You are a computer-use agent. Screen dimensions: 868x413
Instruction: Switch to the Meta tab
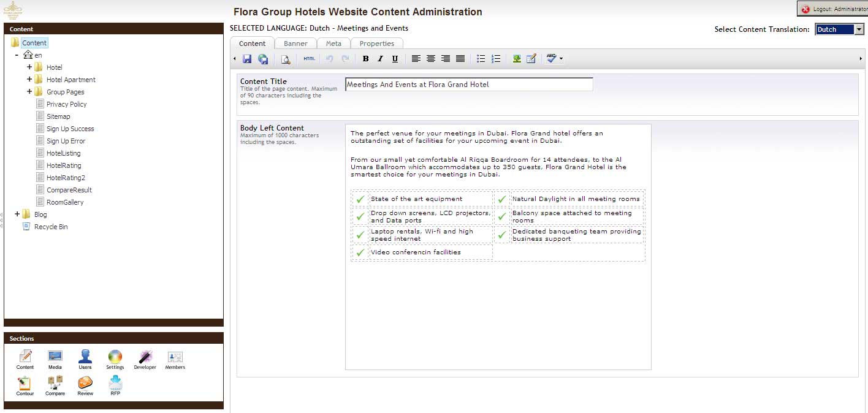pyautogui.click(x=333, y=44)
